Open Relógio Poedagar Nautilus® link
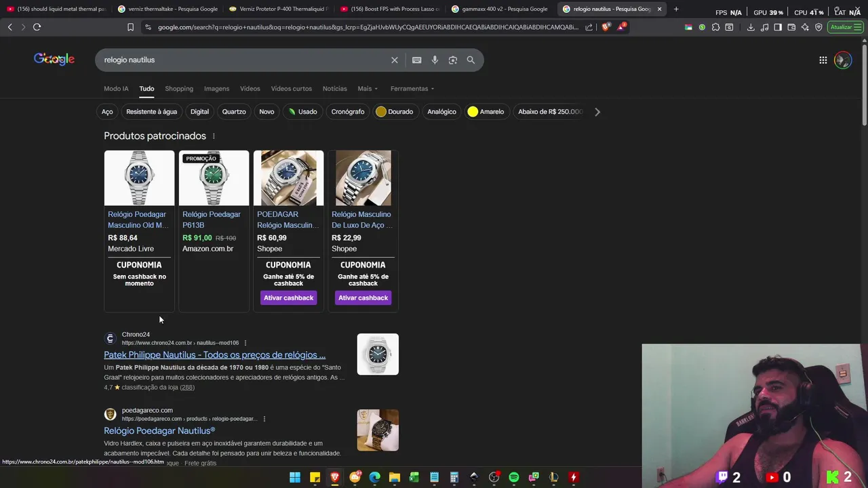868x488 pixels. click(159, 430)
